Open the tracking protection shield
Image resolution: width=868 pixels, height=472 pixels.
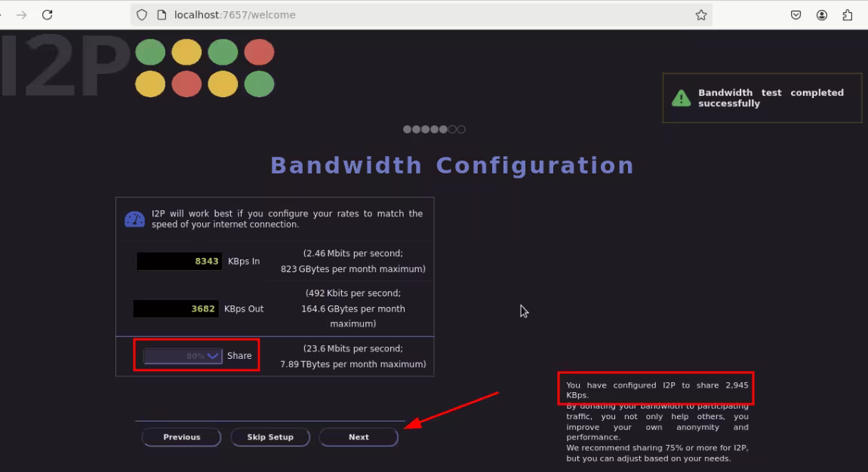pos(141,15)
